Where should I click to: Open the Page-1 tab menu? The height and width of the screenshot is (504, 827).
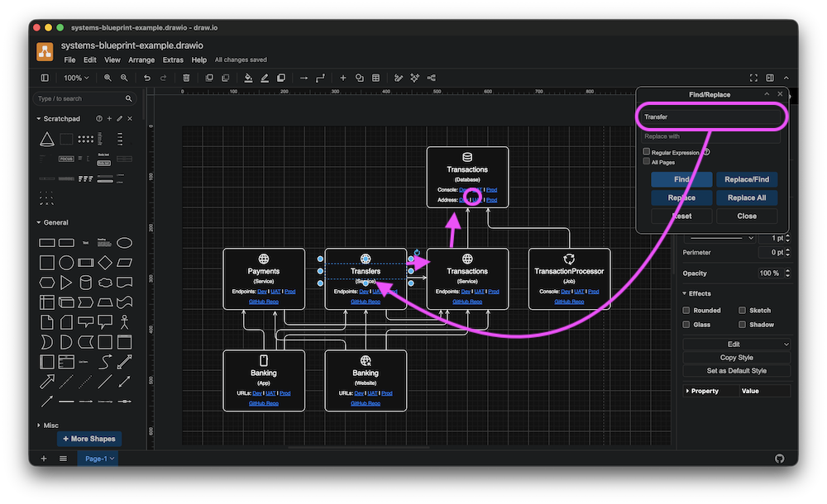coord(98,459)
